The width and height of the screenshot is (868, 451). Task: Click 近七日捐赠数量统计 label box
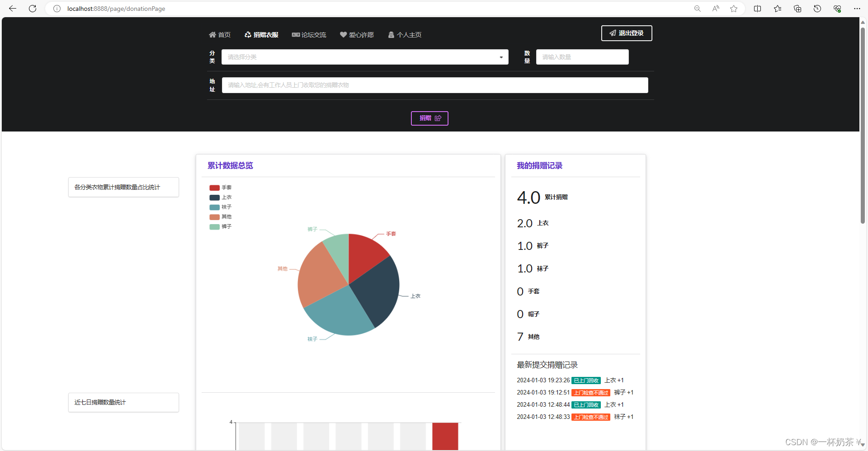123,402
